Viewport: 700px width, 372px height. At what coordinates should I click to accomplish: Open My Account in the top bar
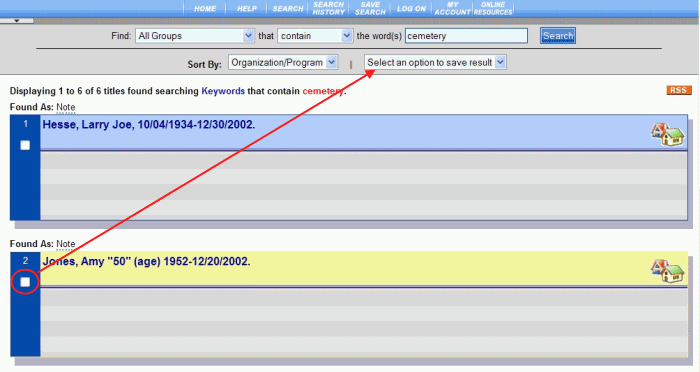452,8
